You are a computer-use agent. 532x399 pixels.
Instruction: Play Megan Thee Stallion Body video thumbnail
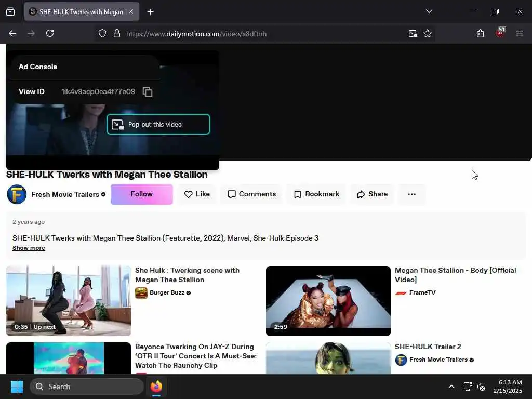click(x=328, y=301)
